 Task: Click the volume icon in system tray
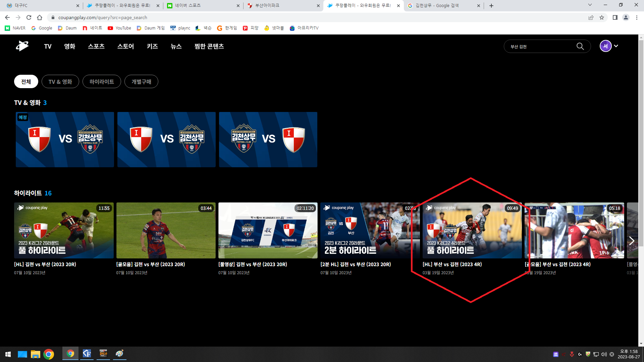[604, 354]
